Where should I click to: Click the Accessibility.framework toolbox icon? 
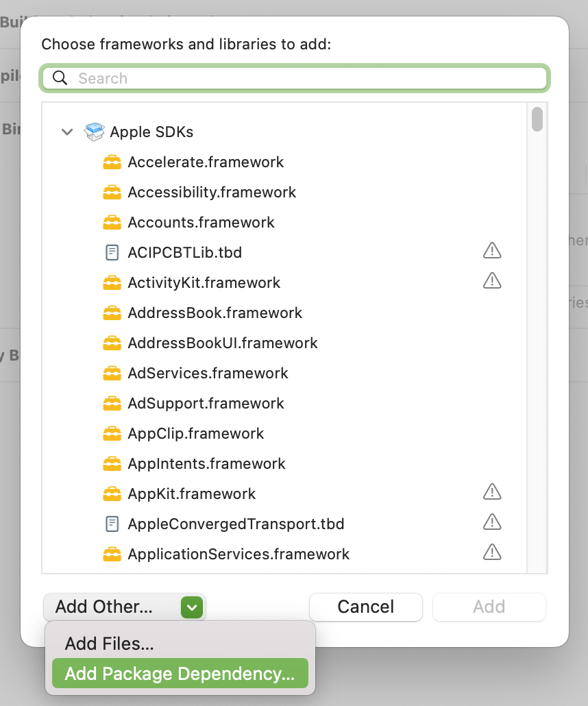coord(112,192)
